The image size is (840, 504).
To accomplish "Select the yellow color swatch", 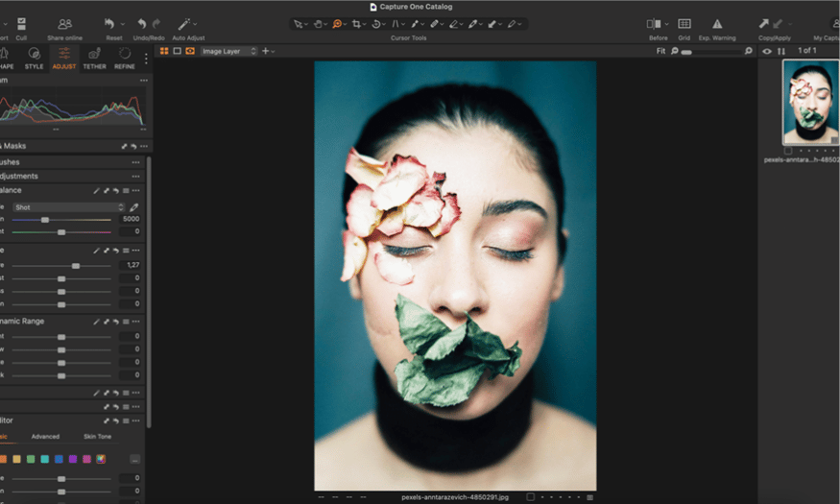I will coord(16,459).
